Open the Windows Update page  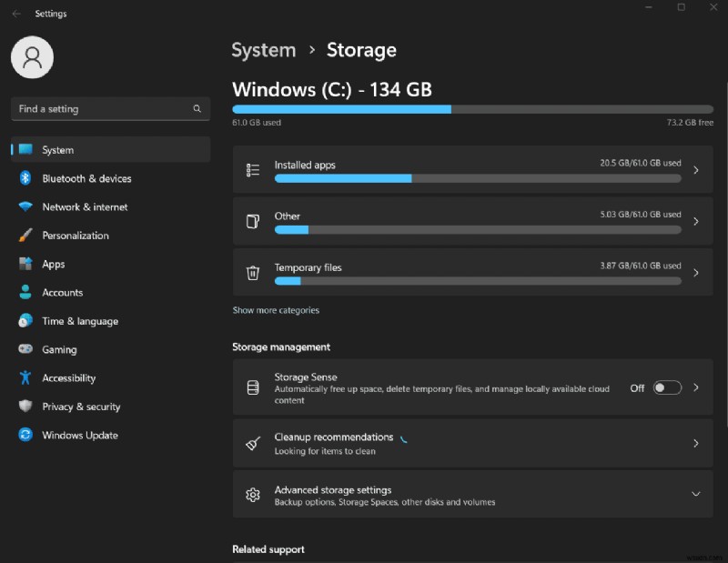coord(110,435)
